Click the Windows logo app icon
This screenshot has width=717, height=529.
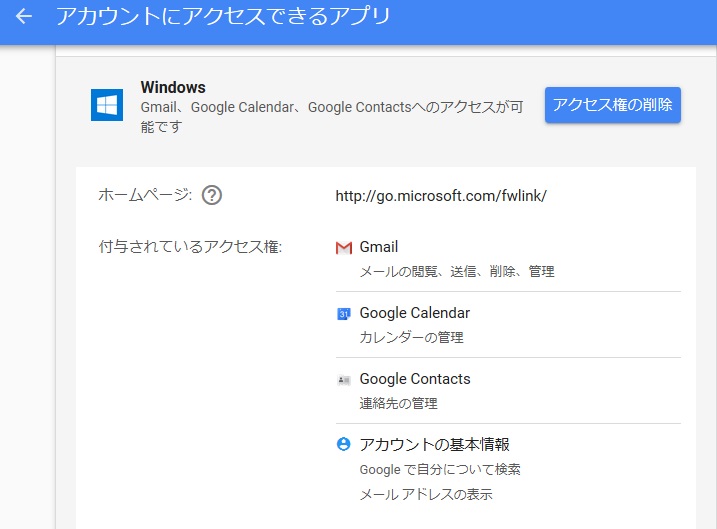[107, 105]
